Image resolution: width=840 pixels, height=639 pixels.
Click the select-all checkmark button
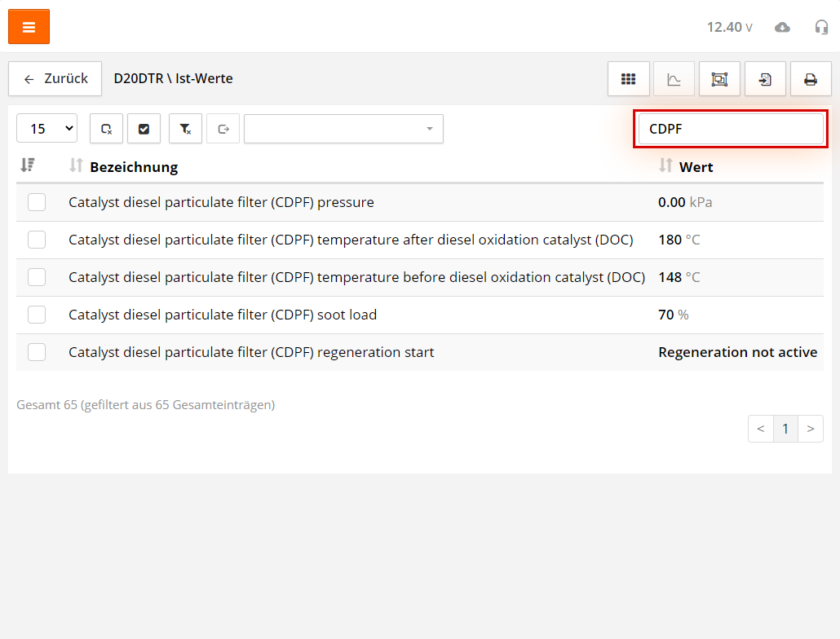pos(144,129)
